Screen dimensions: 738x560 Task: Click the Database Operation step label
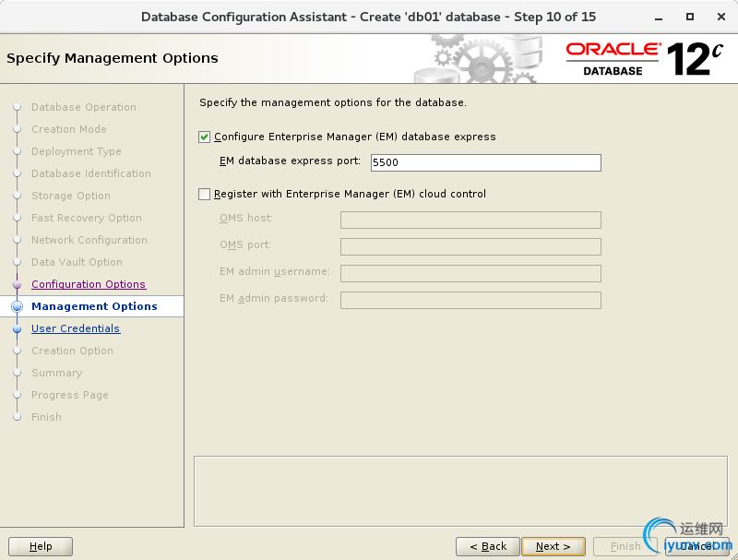coord(84,107)
